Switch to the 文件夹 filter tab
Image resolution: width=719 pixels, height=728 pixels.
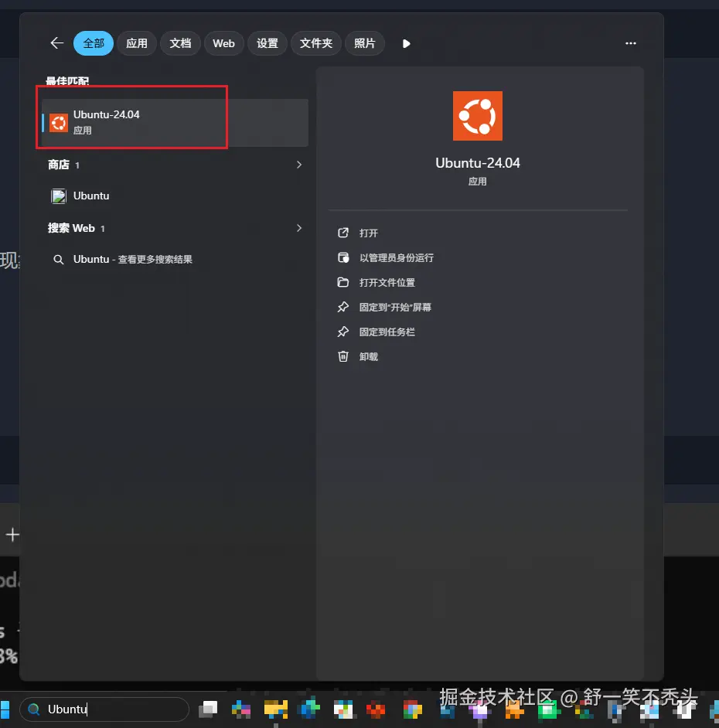pos(316,43)
